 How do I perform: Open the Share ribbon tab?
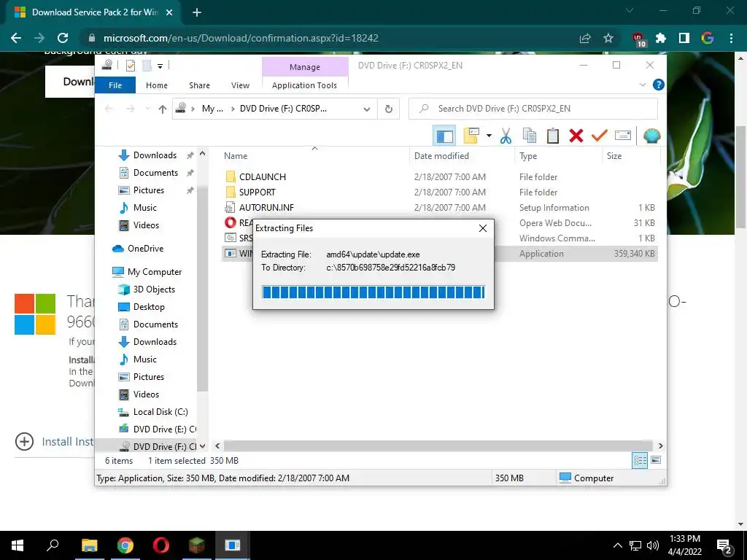click(199, 85)
